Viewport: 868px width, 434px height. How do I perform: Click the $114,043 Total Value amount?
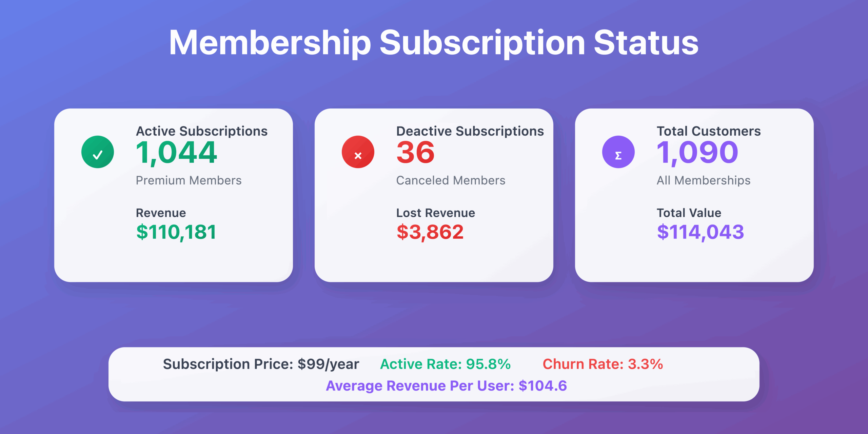(701, 233)
